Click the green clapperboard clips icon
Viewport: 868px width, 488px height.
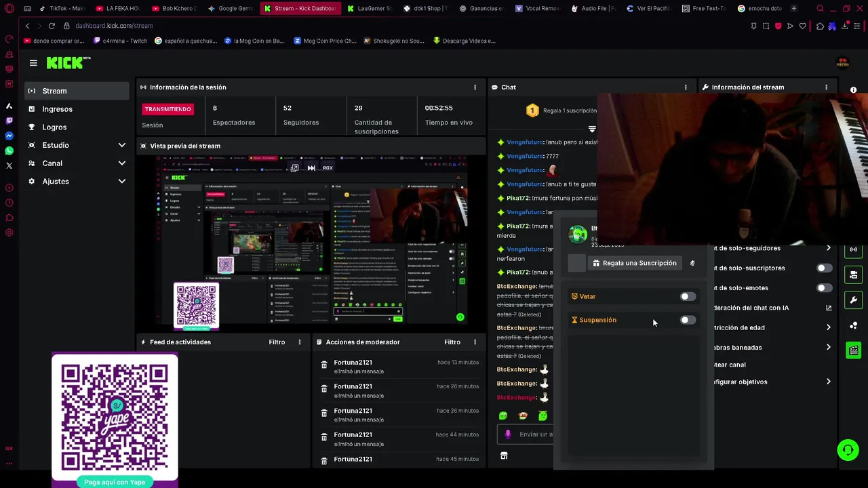pyautogui.click(x=854, y=350)
